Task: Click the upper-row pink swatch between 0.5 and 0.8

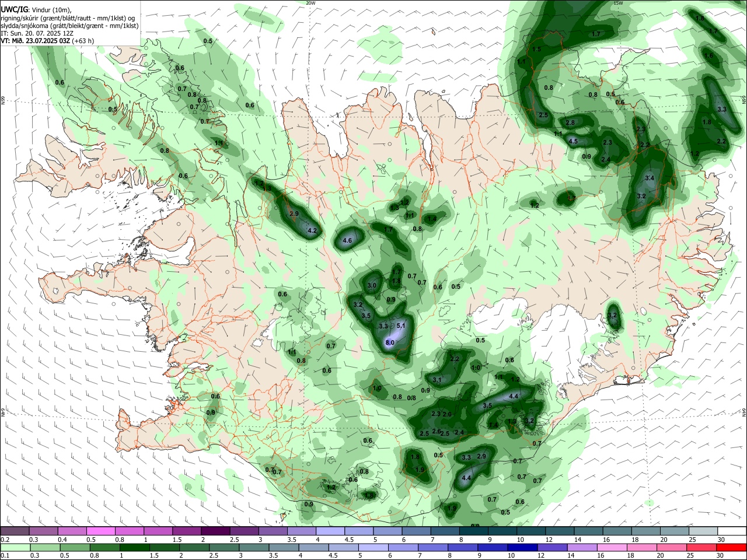Action: pos(100,531)
